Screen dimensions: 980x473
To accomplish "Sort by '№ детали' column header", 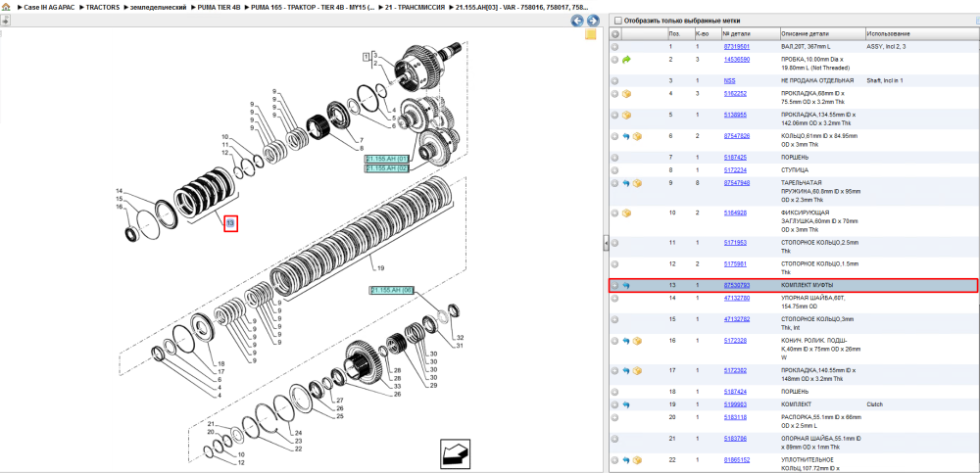I will pyautogui.click(x=750, y=33).
